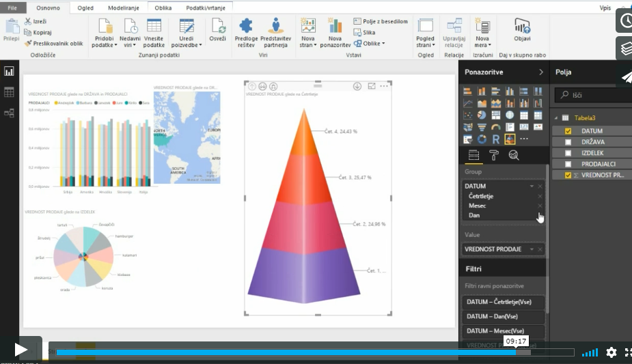Select the scatter chart visualization
Viewport: 632px width, 364px height.
tap(467, 115)
